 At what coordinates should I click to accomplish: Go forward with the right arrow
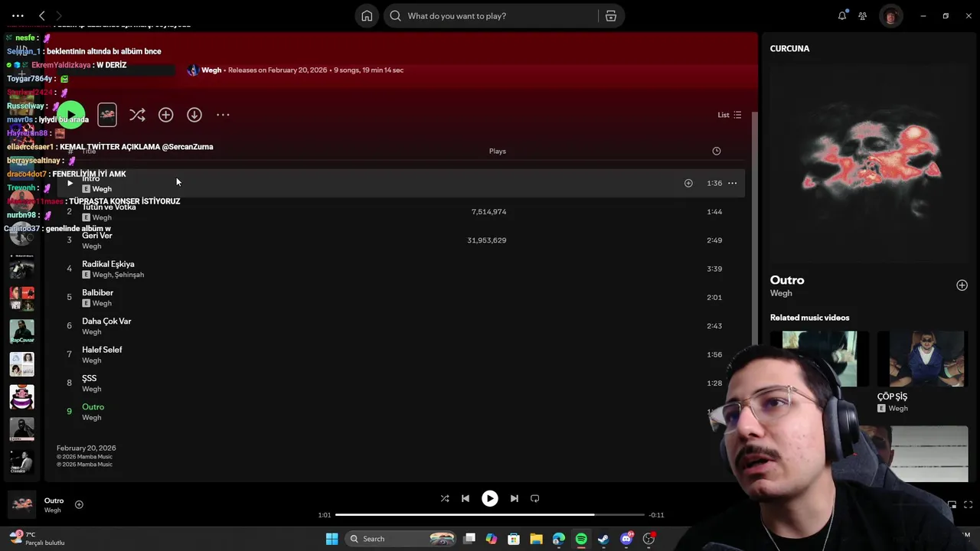(59, 15)
